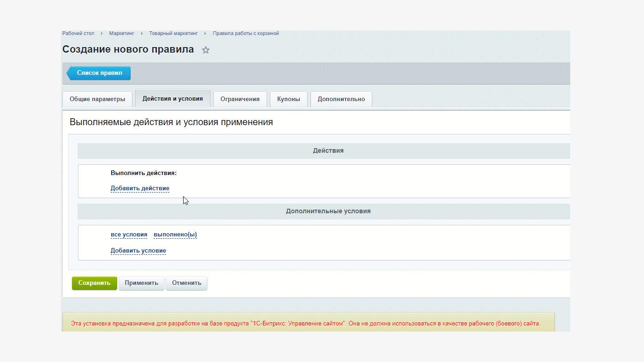
Task: Click the Добавить условие link
Action: (138, 250)
